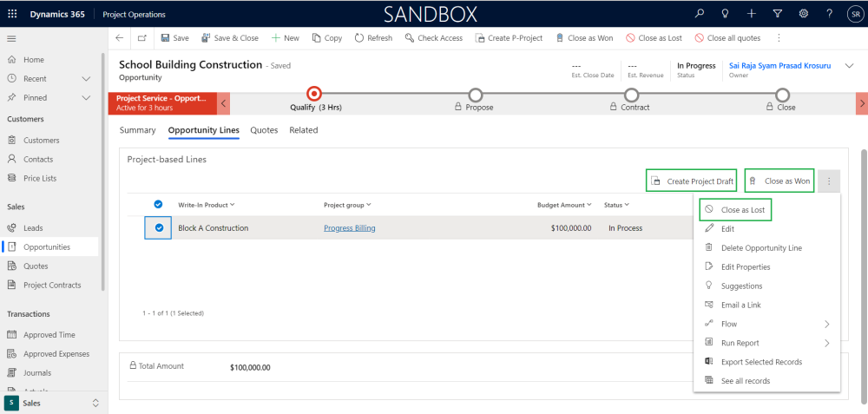This screenshot has height=414, width=868.
Task: Open command bar overflow menu
Action: coord(779,38)
